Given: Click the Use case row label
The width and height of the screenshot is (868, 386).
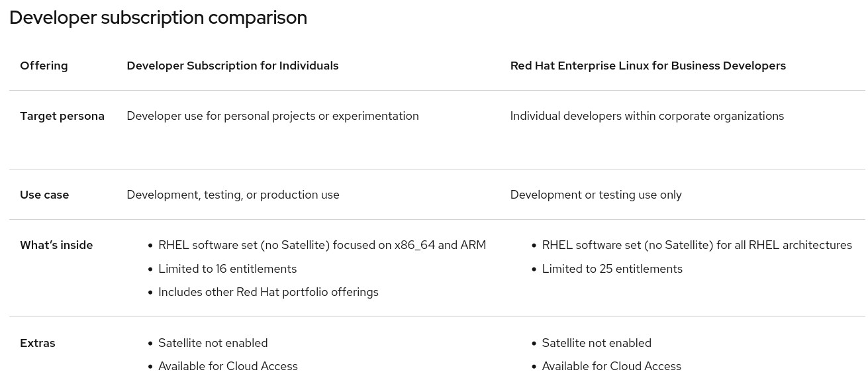Looking at the screenshot, I should 44,195.
